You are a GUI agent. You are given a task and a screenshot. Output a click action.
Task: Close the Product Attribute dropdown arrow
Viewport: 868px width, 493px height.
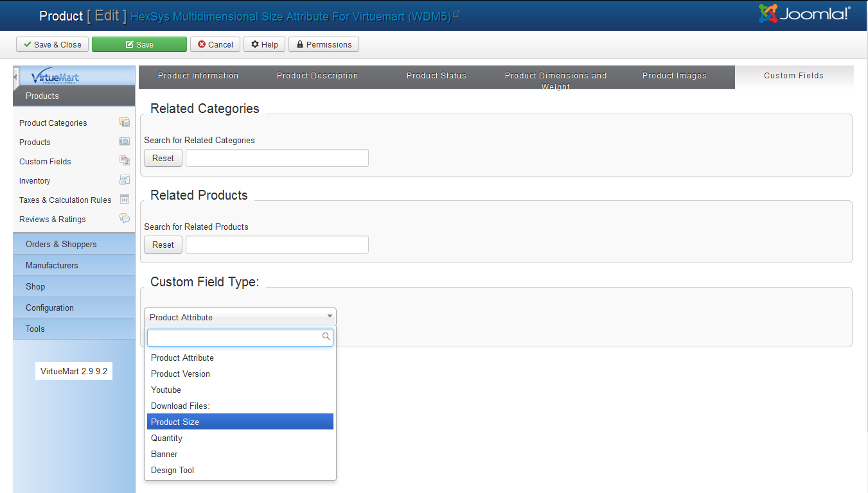pyautogui.click(x=330, y=316)
